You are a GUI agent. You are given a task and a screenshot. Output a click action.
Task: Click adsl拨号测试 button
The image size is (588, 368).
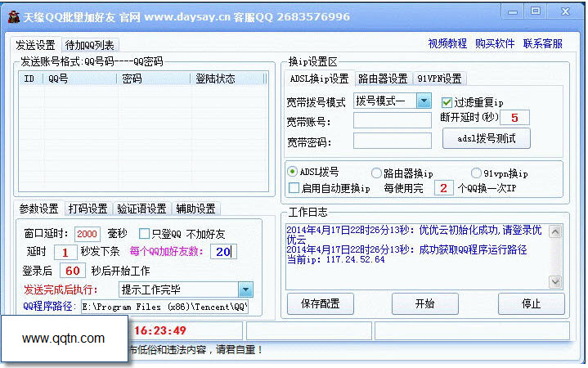click(x=487, y=138)
